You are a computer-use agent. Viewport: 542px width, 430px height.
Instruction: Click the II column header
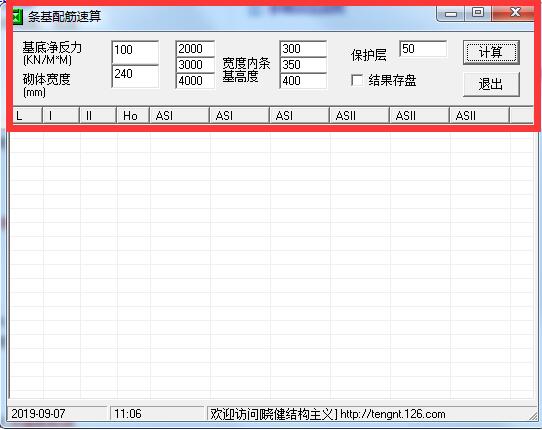click(98, 115)
